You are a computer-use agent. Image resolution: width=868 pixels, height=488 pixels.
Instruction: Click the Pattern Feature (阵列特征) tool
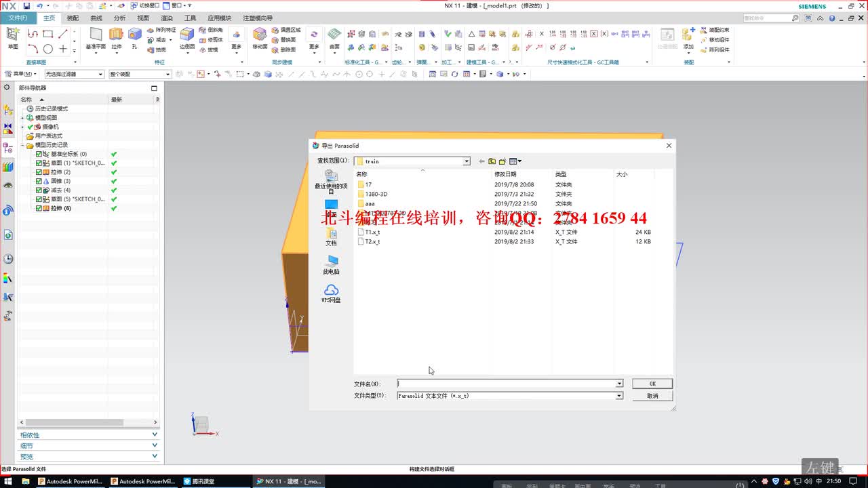161,30
